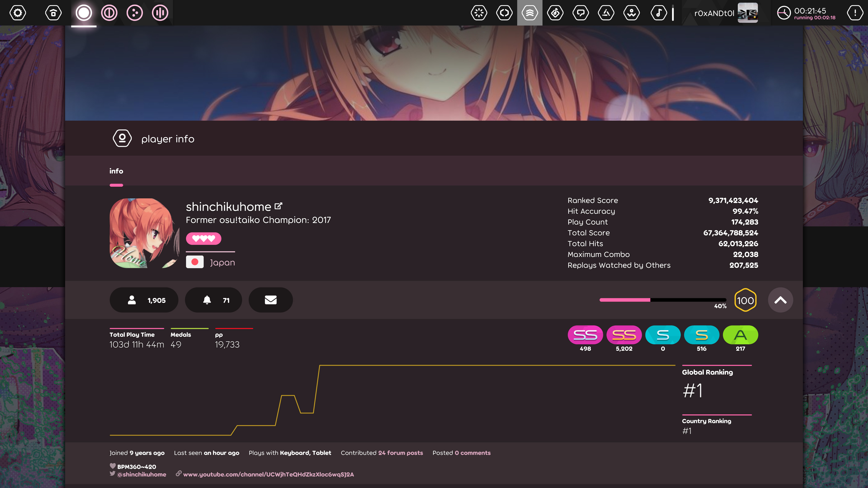Screen dimensions: 868x488
Task: Open the notifications panel
Action: click(x=855, y=13)
